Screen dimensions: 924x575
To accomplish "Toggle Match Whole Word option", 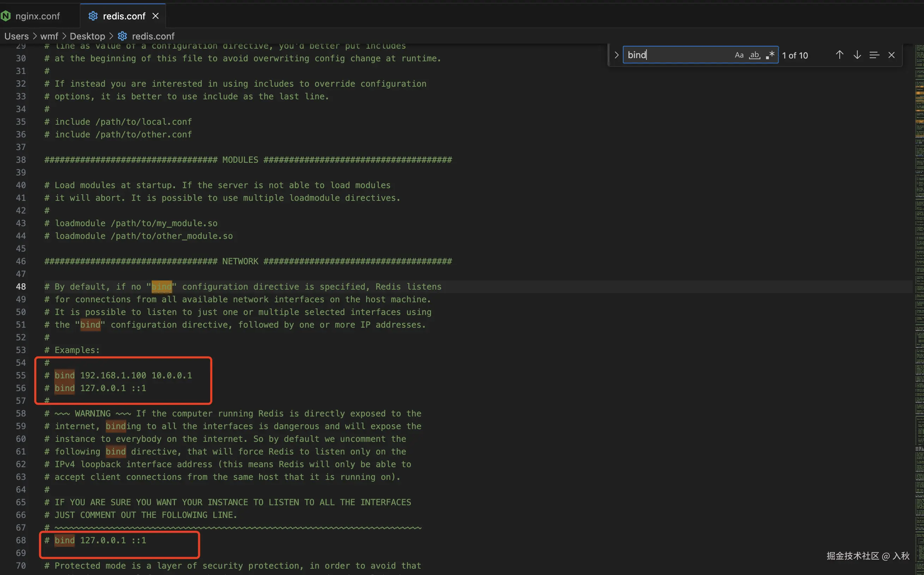I will click(x=754, y=55).
